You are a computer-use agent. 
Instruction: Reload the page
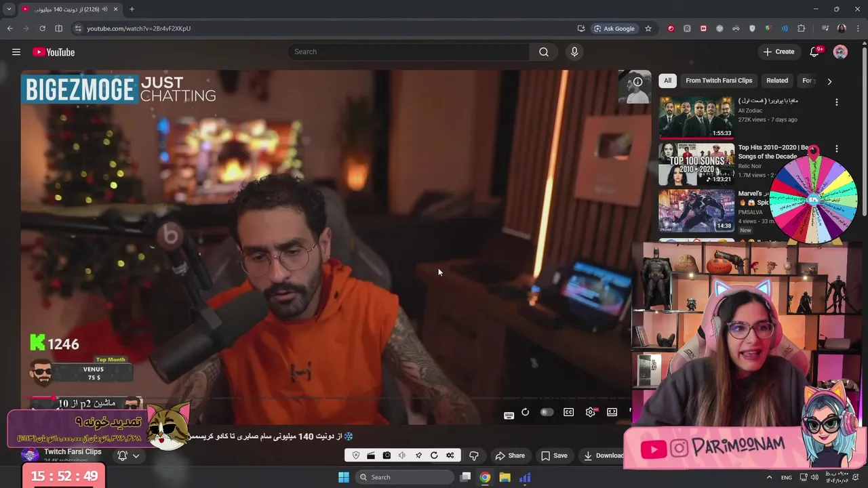[x=42, y=28]
